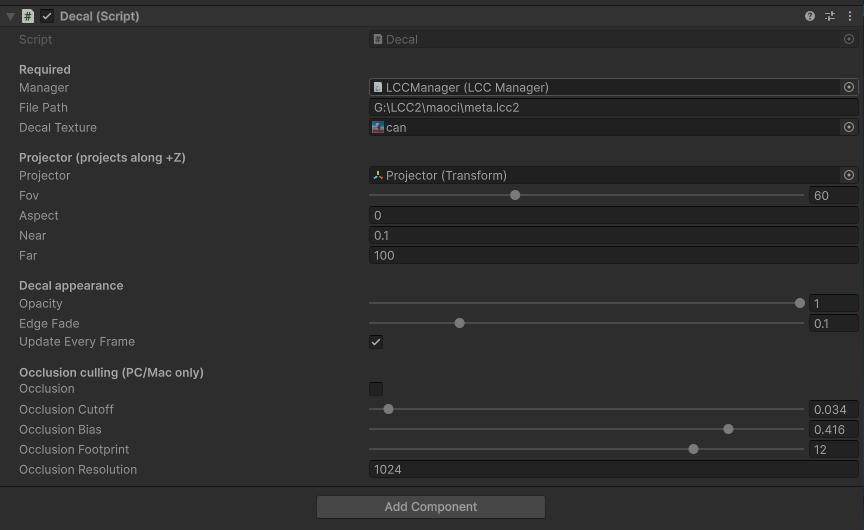
Task: Click the Decal Texture property label
Action: tap(58, 127)
